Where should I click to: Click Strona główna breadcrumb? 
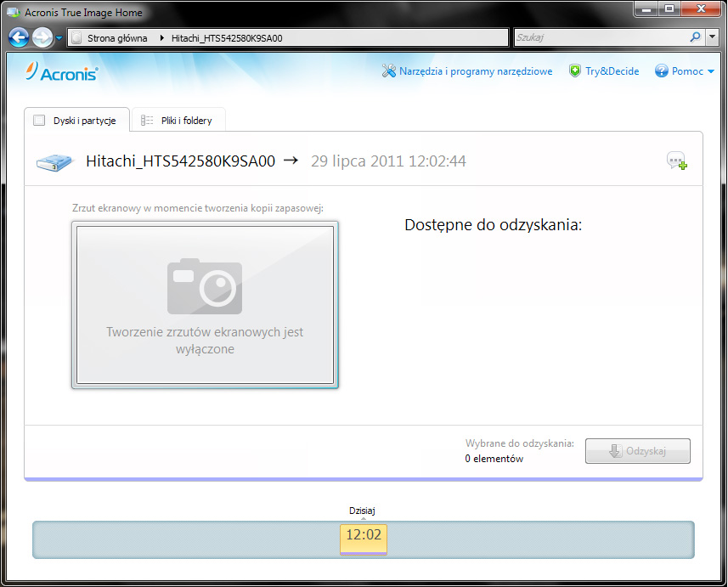[117, 38]
